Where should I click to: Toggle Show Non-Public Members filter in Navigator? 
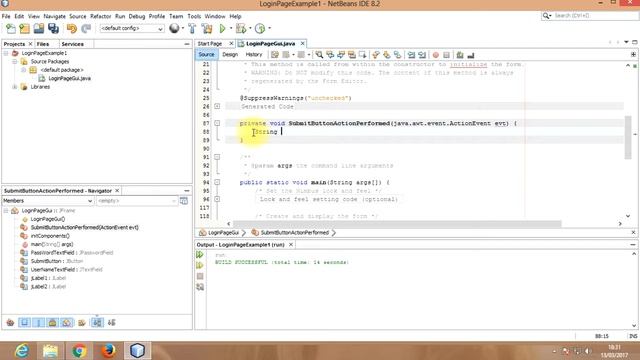pyautogui.click(x=52, y=323)
